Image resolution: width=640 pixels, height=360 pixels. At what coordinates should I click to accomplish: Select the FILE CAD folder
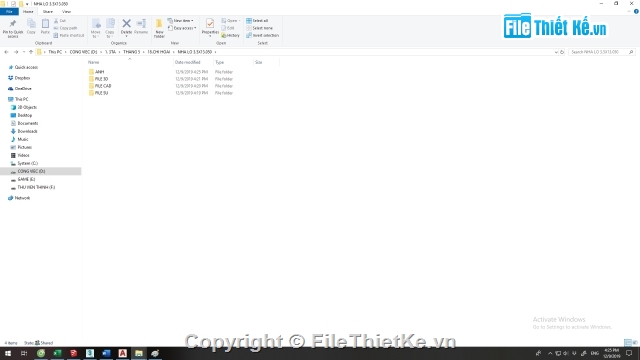[102, 86]
